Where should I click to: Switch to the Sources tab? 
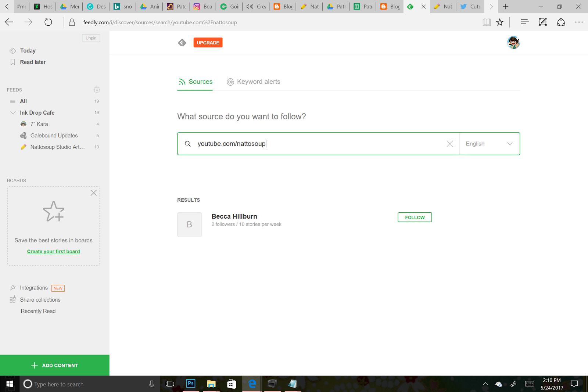[195, 82]
